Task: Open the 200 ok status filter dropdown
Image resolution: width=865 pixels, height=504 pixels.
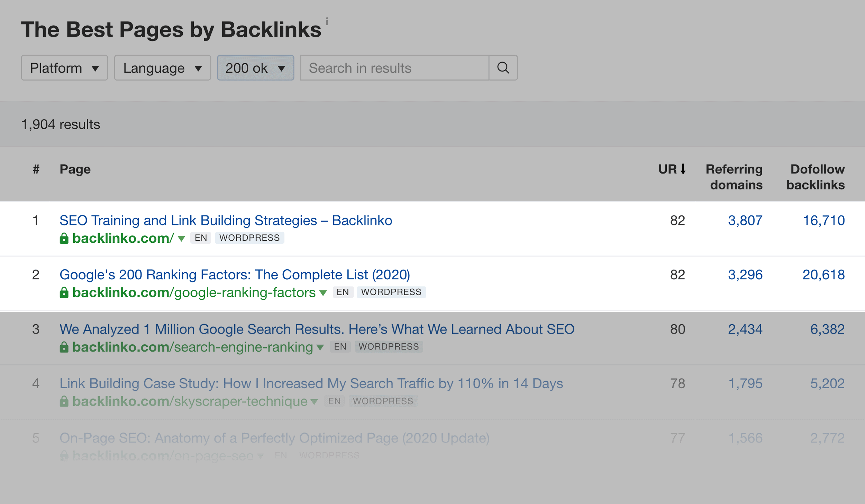Action: (x=255, y=68)
